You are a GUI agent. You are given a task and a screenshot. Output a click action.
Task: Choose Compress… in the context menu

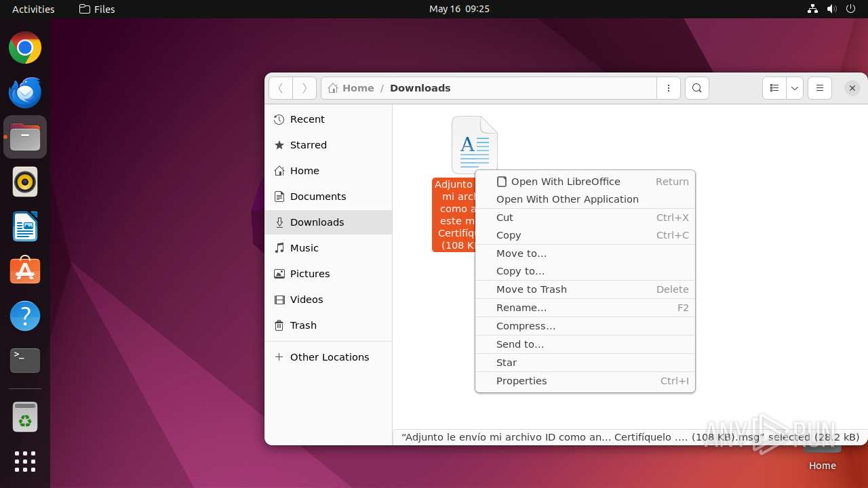(x=585, y=326)
